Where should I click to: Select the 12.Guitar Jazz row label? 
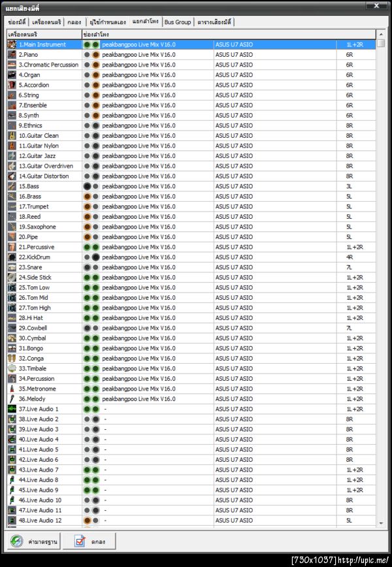[x=37, y=156]
